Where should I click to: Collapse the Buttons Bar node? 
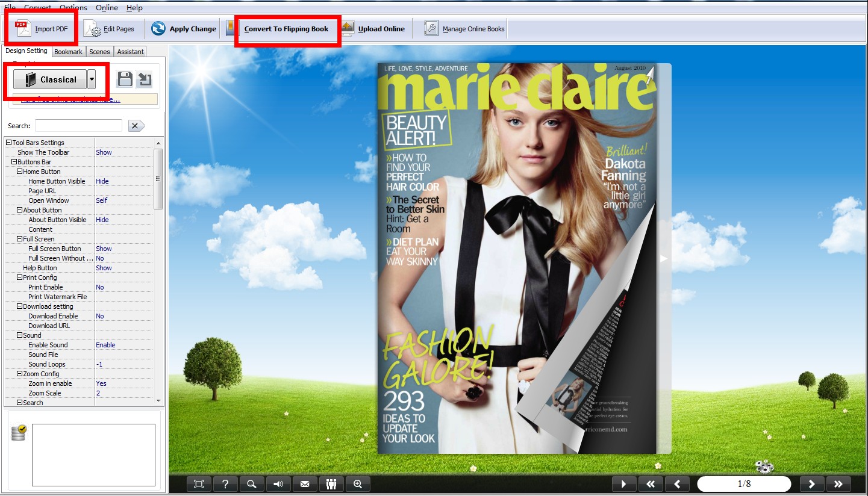(14, 162)
